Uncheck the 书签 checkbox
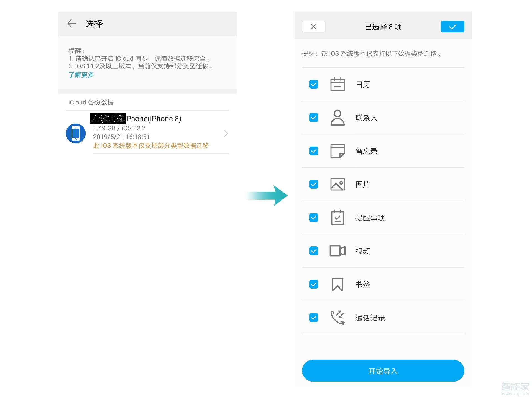 click(x=314, y=284)
